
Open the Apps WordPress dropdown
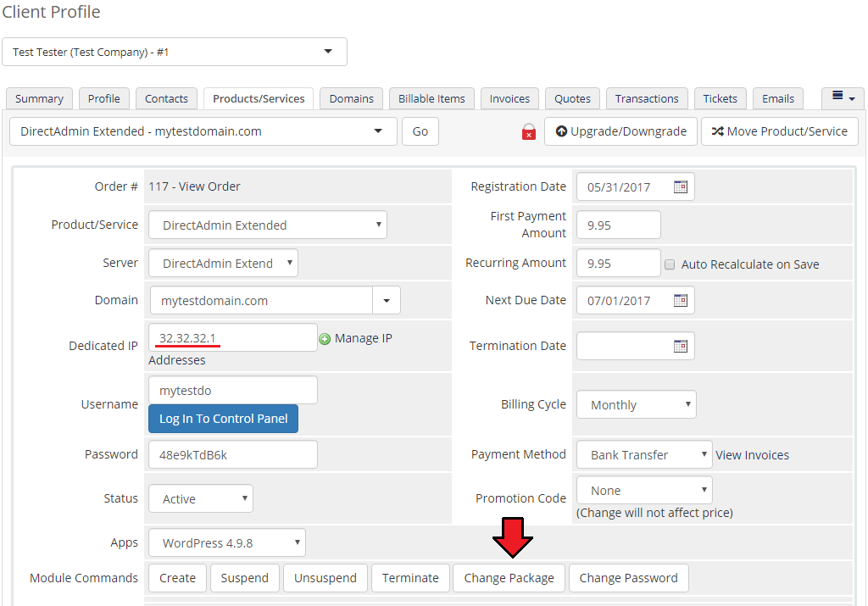point(227,543)
